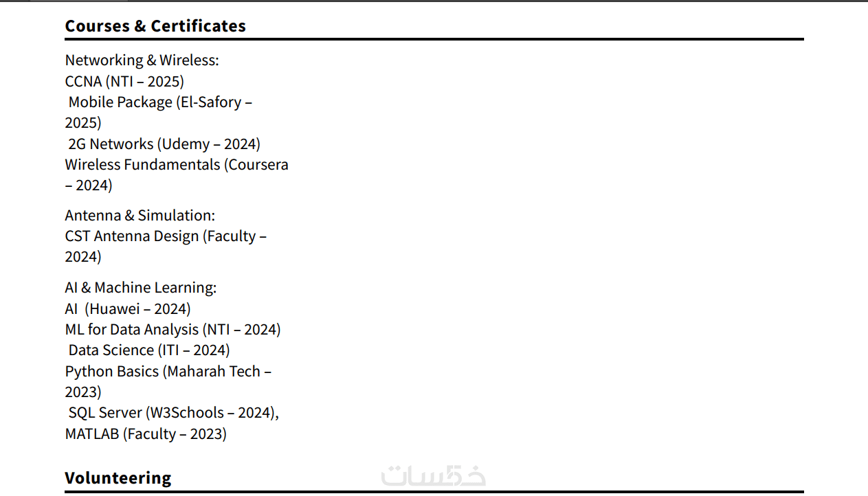Screen dimensions: 868x496
Task: Click the MATLAB (Faculty – 2023) line
Action: (x=146, y=434)
